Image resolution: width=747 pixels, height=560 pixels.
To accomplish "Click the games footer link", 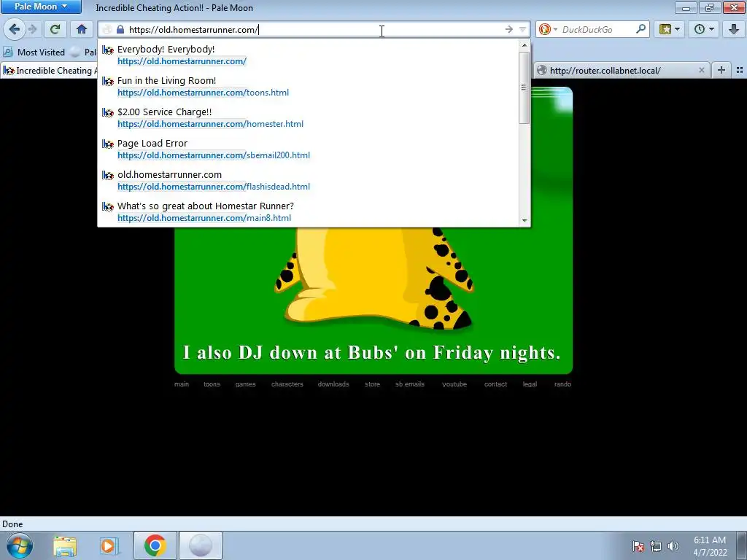I will tap(245, 384).
